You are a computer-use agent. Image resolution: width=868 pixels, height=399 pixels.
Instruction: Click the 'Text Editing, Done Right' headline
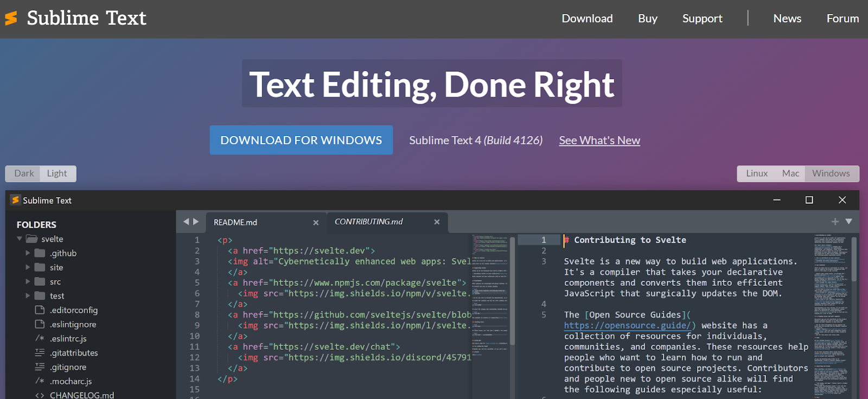[x=432, y=84]
